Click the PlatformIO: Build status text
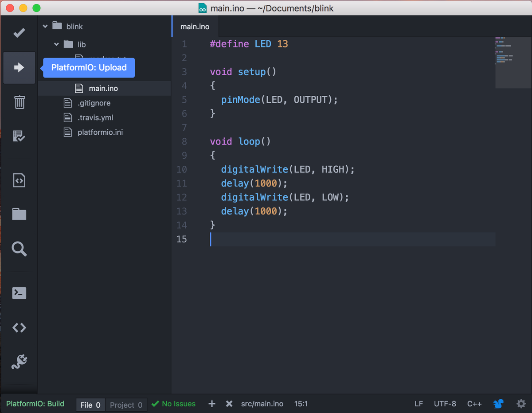 point(35,404)
